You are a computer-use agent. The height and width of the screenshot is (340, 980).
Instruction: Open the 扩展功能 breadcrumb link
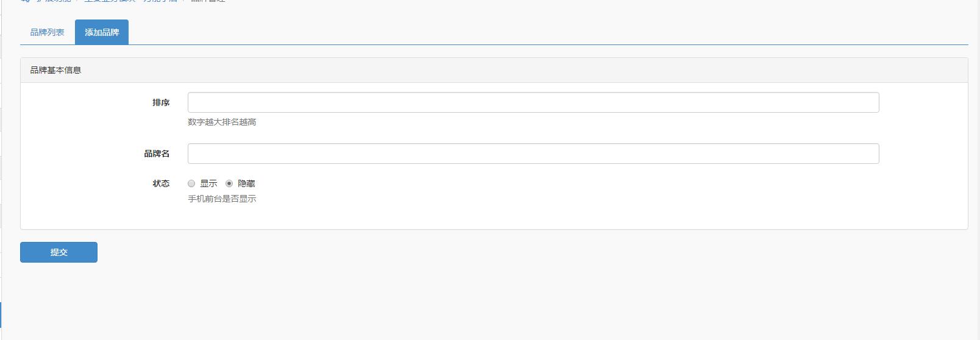53,1
